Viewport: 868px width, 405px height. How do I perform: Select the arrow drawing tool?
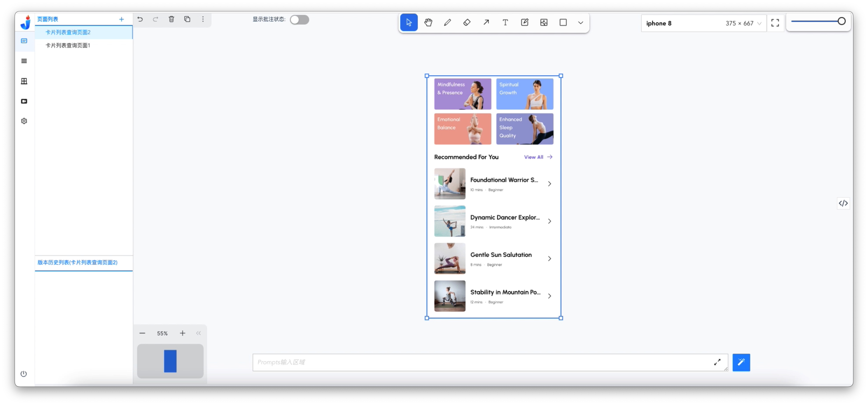coord(486,23)
